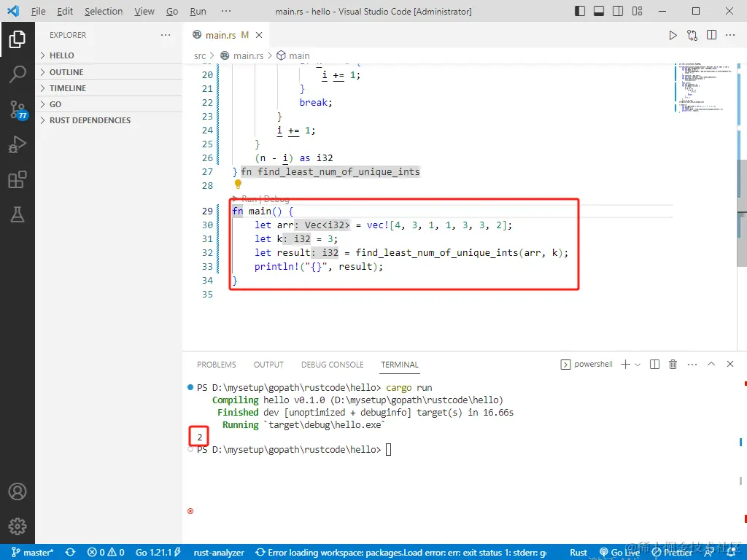This screenshot has height=560, width=747.
Task: Open the Extensions view
Action: (18, 179)
